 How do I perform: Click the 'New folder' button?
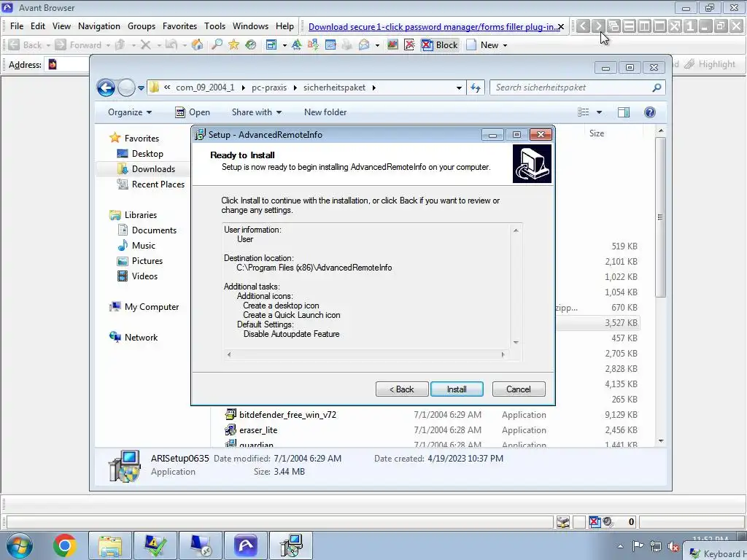(x=325, y=112)
